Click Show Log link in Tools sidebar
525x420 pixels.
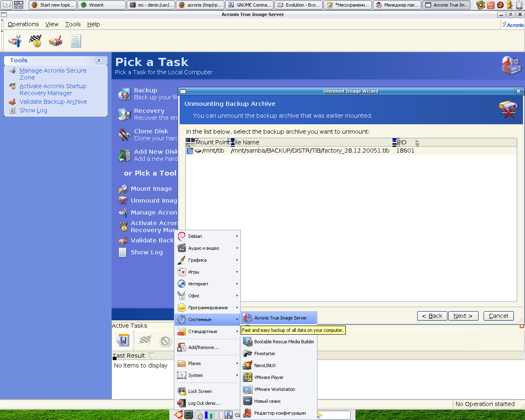click(x=33, y=110)
